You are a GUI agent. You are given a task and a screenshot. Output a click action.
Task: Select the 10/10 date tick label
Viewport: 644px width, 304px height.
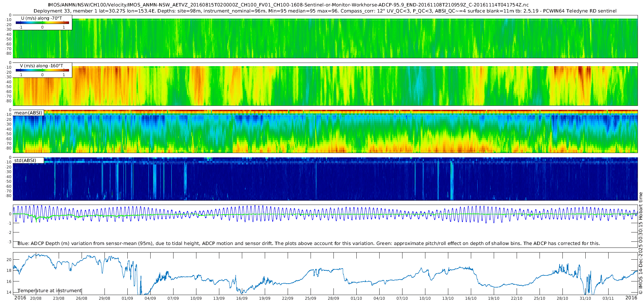point(425,298)
